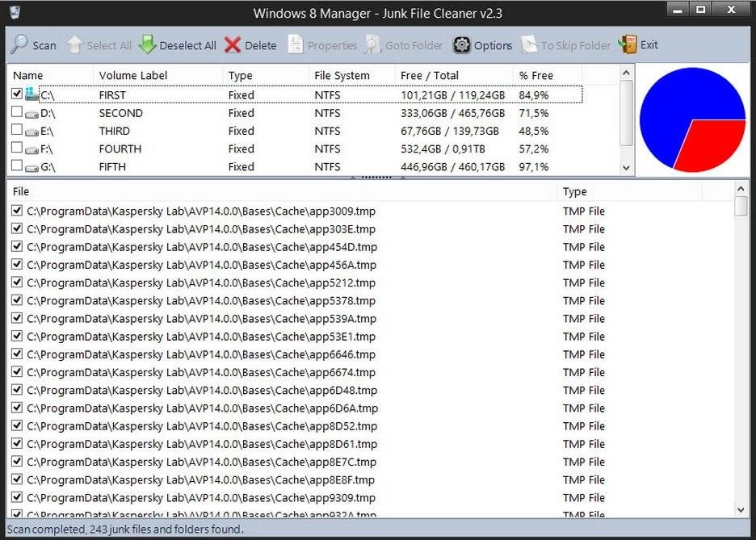Uncheck the C:\ drive checkbox

tap(17, 94)
